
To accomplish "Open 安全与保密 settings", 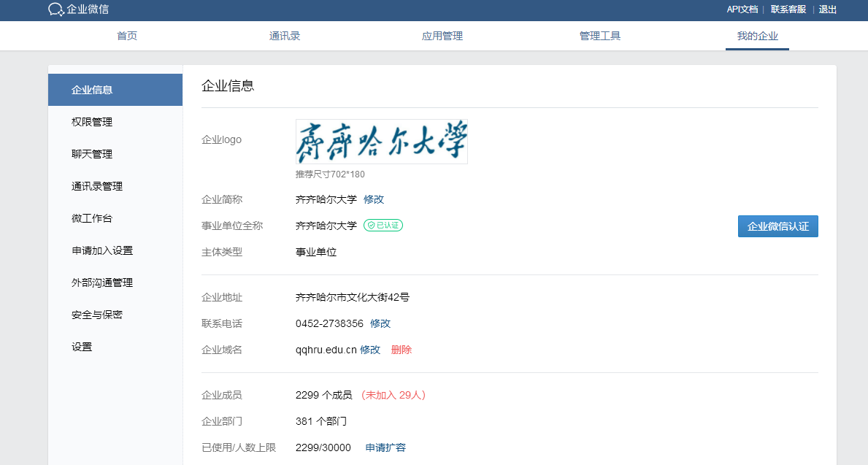I will pos(97,315).
